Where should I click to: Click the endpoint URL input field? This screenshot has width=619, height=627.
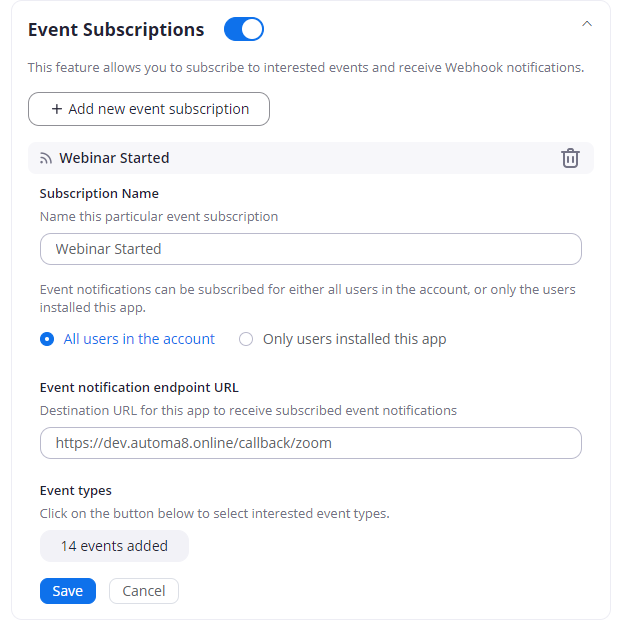pyautogui.click(x=310, y=443)
